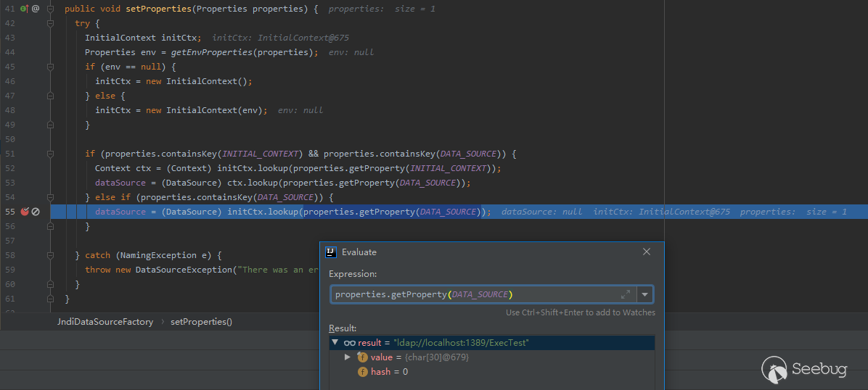This screenshot has width=868, height=390.
Task: Click the no-entry gutter icon on line 55
Action: pos(36,212)
